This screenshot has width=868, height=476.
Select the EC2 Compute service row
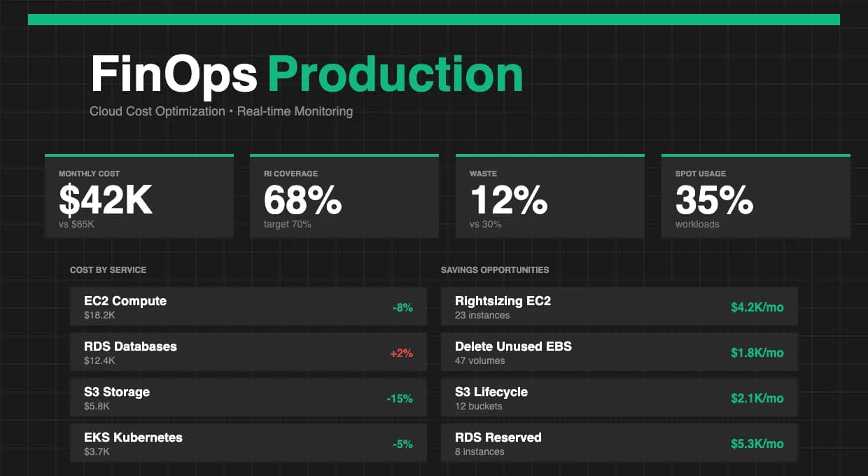coord(248,307)
